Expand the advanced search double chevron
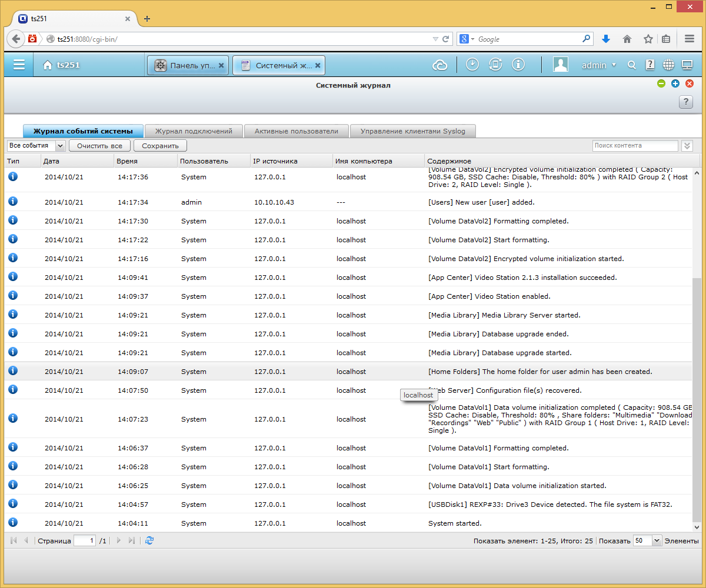The image size is (706, 588). tap(687, 145)
